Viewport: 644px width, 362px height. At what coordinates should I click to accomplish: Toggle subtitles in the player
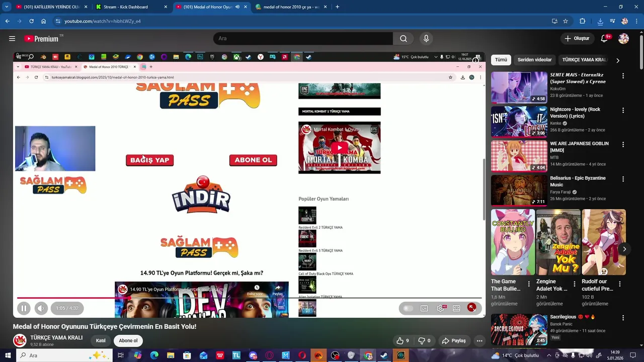point(424,308)
